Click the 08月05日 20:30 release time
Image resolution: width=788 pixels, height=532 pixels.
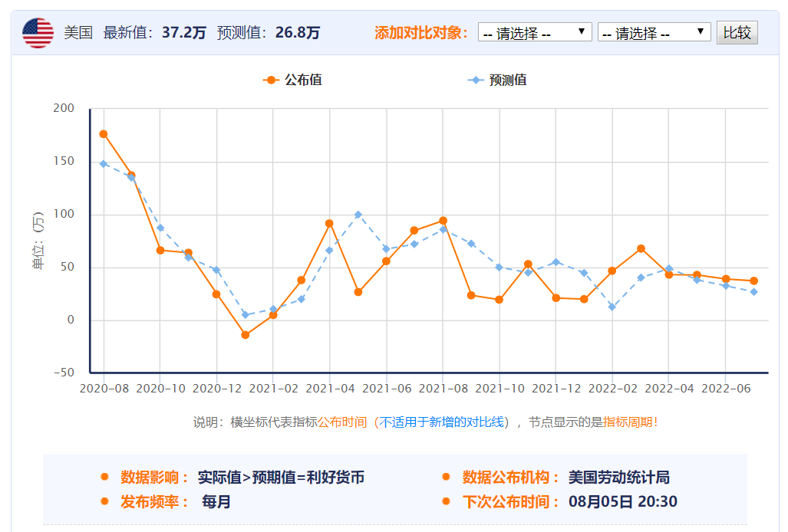click(x=623, y=502)
